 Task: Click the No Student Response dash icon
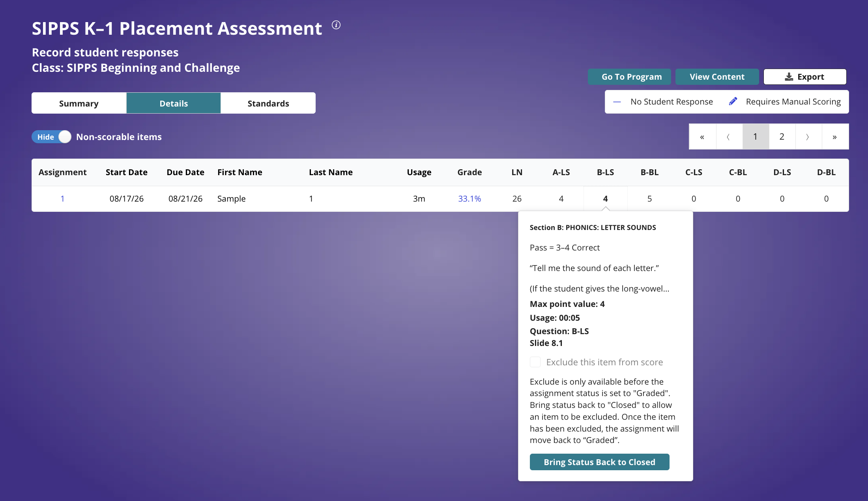[x=617, y=102]
